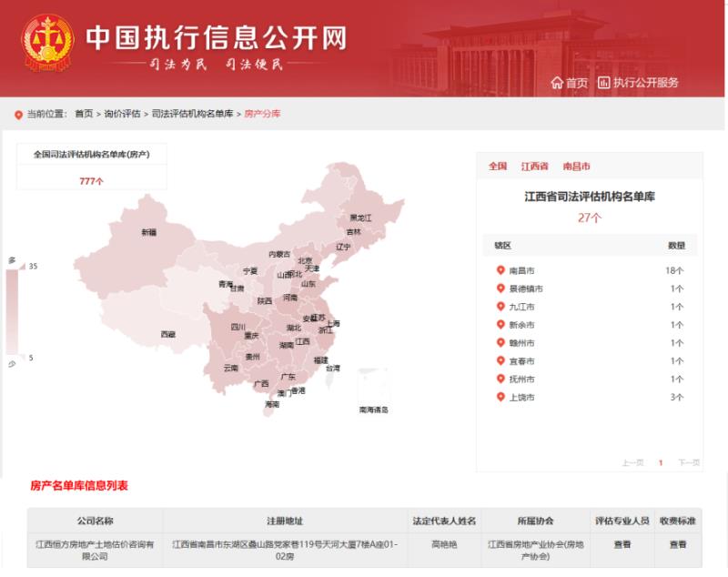This screenshot has height=577, width=728.
Task: Select 黑龙江 province on the map
Action: 361,218
